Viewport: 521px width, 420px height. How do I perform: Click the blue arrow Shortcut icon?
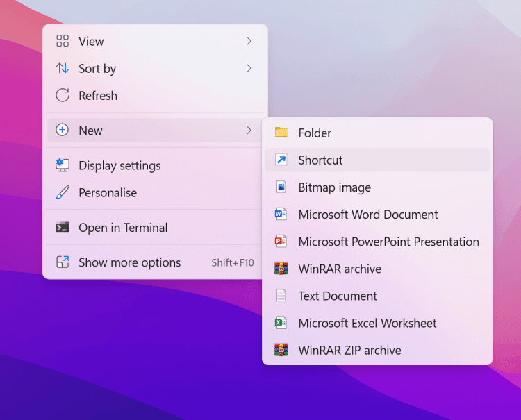pyautogui.click(x=281, y=160)
